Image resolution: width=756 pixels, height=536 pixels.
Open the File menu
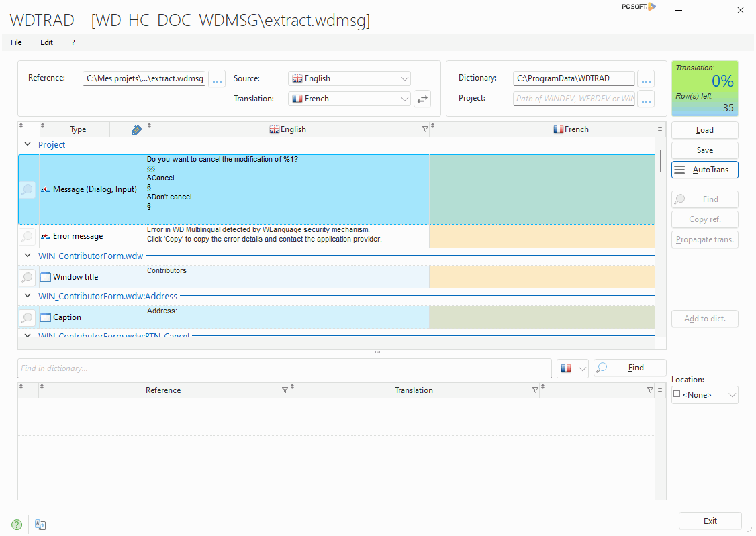(x=16, y=42)
